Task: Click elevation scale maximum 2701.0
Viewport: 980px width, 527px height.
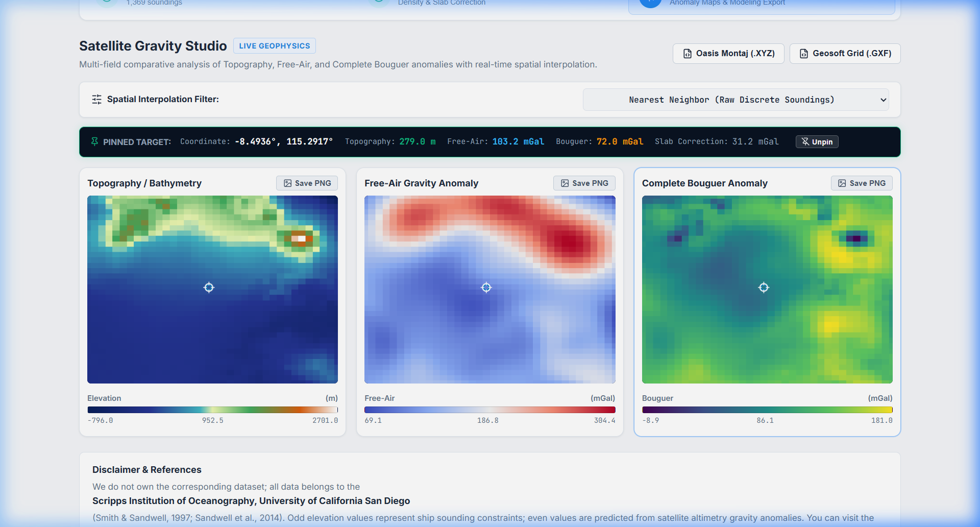Action: click(x=325, y=420)
